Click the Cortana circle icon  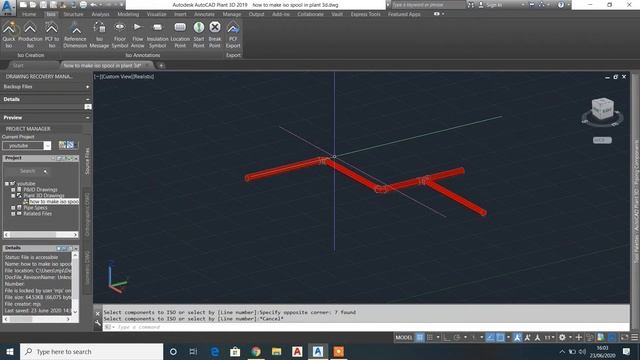pyautogui.click(x=173, y=351)
